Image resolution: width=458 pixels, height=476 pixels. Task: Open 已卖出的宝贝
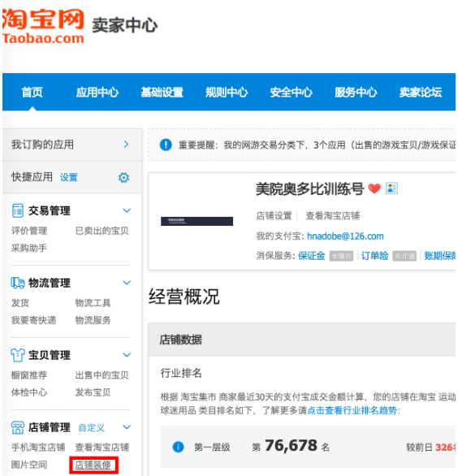(102, 231)
